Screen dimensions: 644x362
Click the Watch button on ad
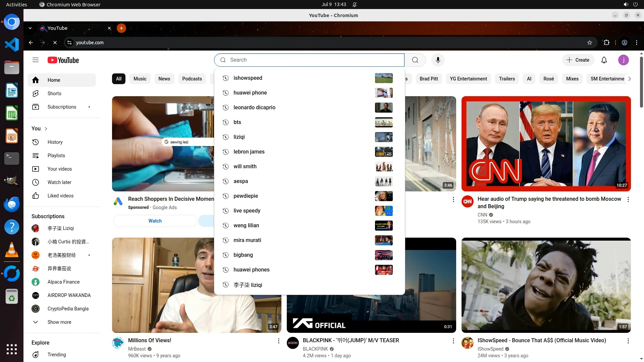click(x=155, y=221)
